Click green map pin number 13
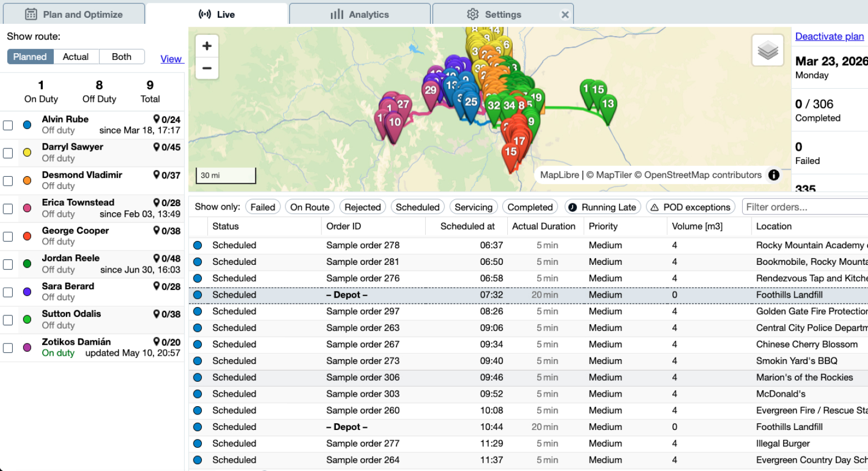868x471 pixels. click(x=608, y=104)
